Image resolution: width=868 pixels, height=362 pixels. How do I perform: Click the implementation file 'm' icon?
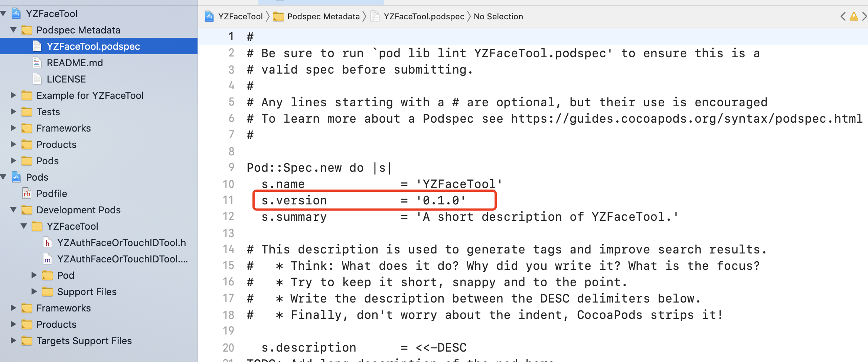coord(48,259)
